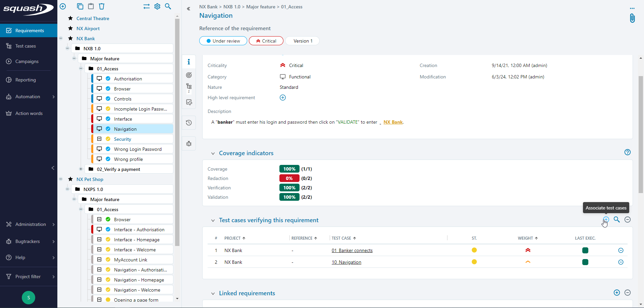This screenshot has width=644, height=308.
Task: Click the create new item plus icon
Action: [x=63, y=6]
